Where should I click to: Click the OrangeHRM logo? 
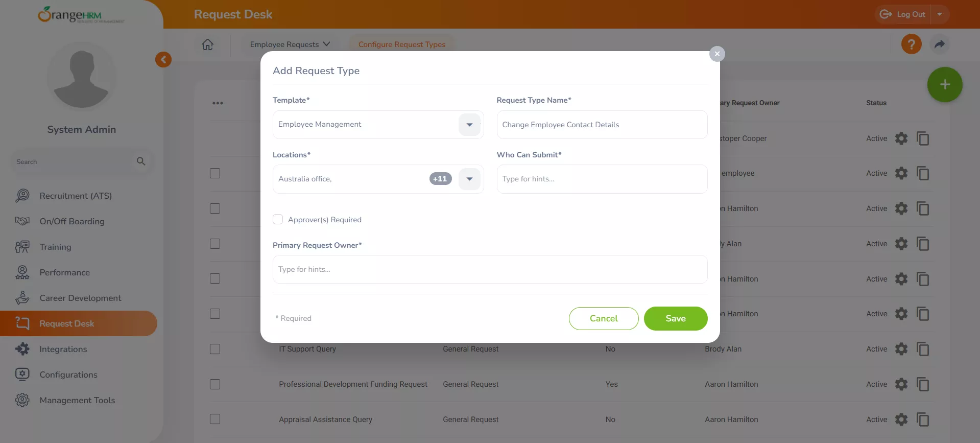(81, 15)
